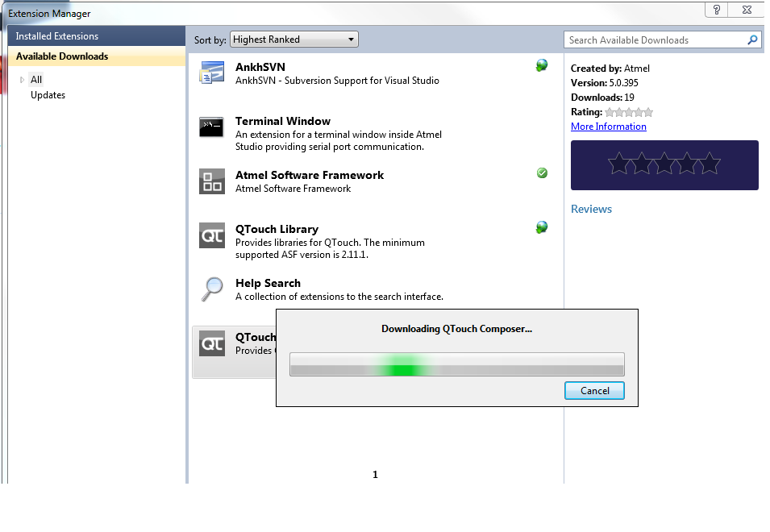
Task: Click the Terminal Window extension icon
Action: pos(212,127)
